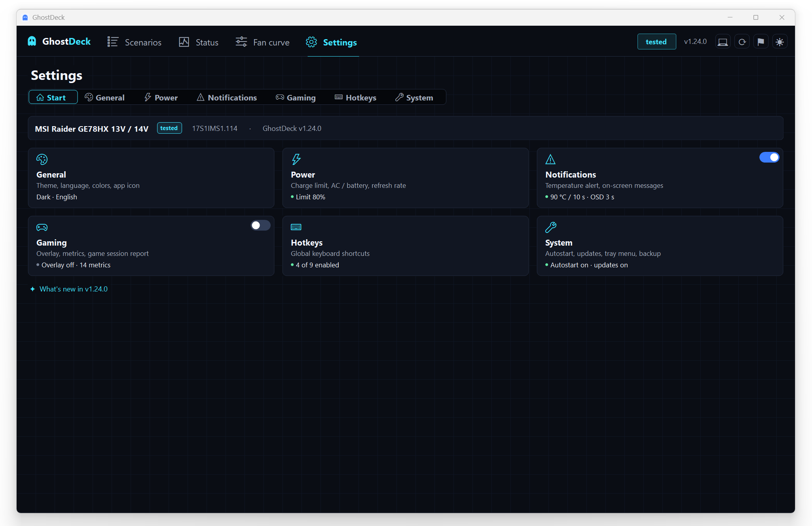Click the Theme, language, colors, app icon description

pyautogui.click(x=88, y=185)
